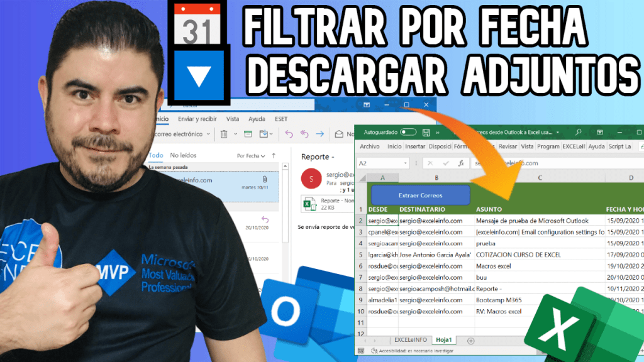Click the Reply arrow icon in Outlook
This screenshot has height=362, width=644.
(x=289, y=134)
